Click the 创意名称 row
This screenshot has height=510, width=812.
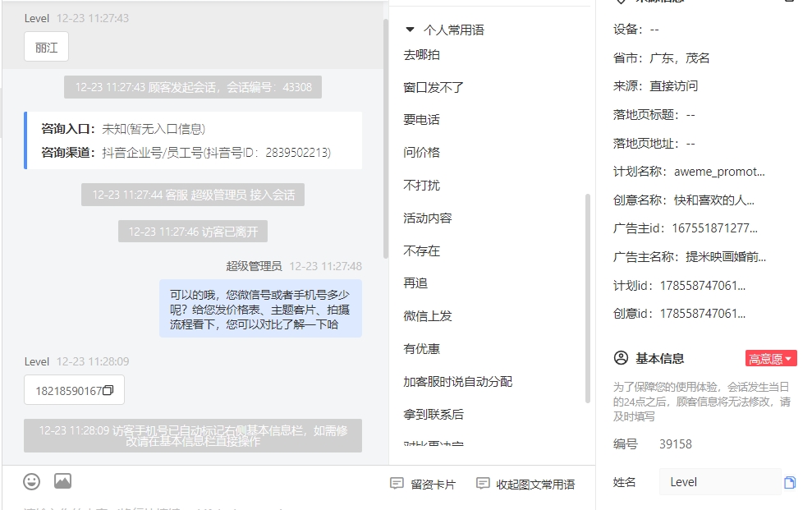pyautogui.click(x=684, y=200)
